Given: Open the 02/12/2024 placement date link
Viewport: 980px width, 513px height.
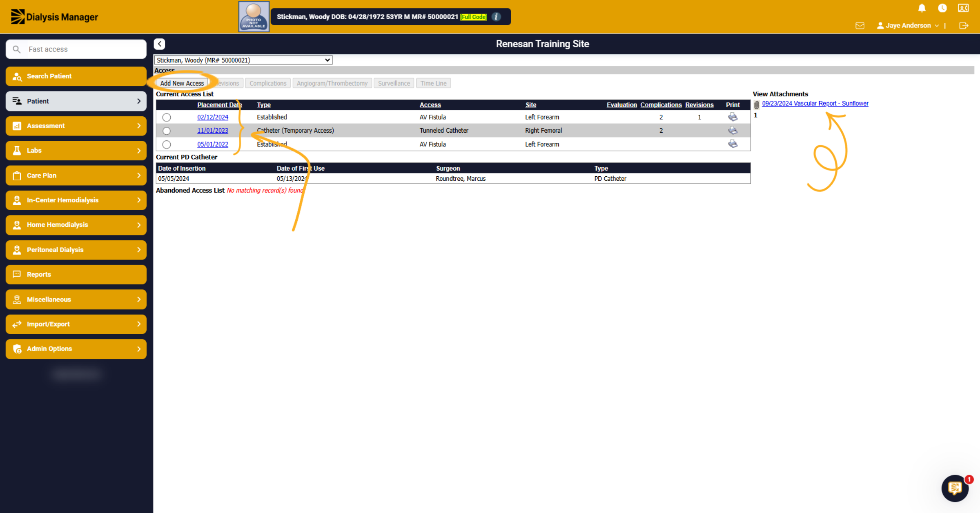Looking at the screenshot, I should click(213, 117).
